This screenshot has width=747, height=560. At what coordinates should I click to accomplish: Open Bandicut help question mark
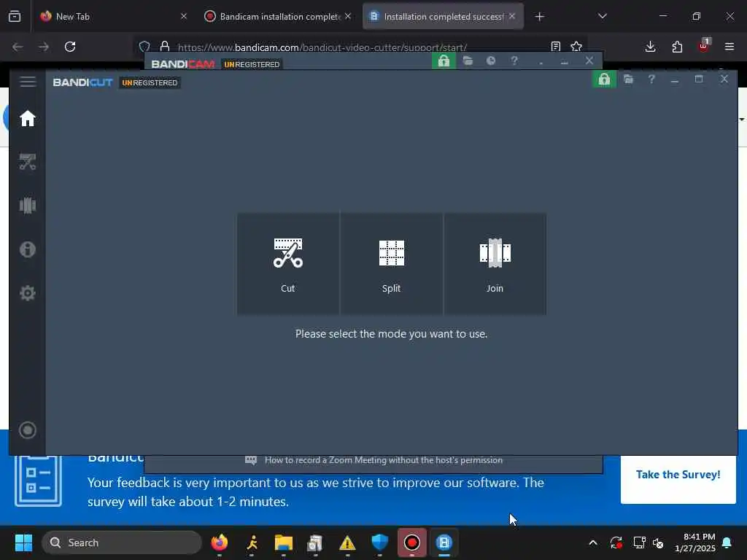tap(651, 79)
